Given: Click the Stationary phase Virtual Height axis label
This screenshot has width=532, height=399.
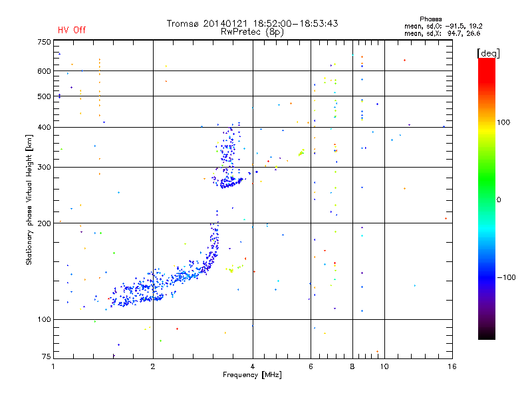Looking at the screenshot, I should [29, 199].
